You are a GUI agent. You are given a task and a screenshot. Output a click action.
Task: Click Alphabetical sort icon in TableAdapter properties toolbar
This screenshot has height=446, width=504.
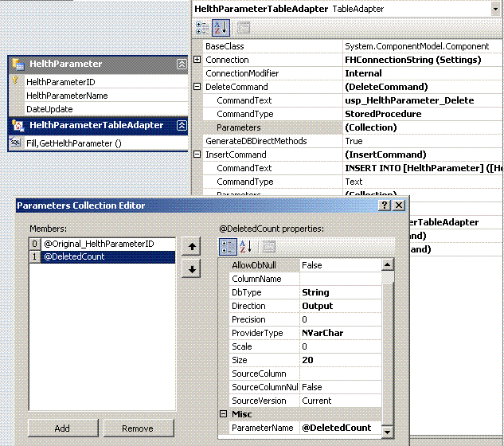221,28
